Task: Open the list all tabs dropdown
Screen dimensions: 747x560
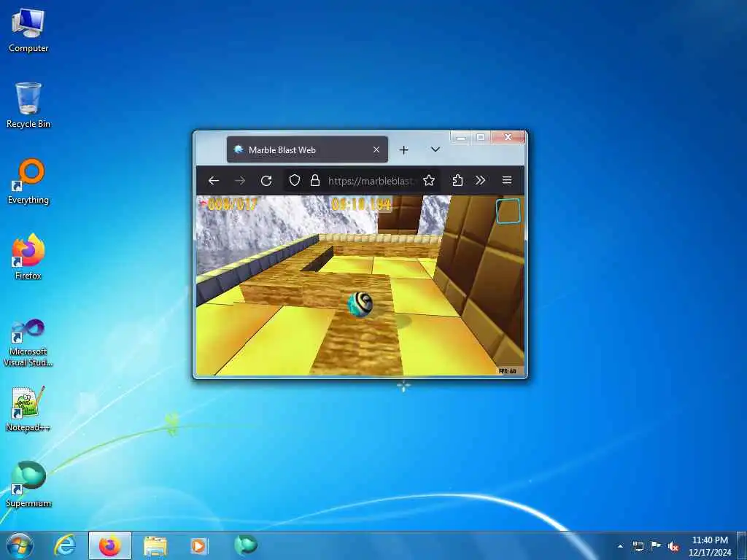Action: [x=435, y=149]
